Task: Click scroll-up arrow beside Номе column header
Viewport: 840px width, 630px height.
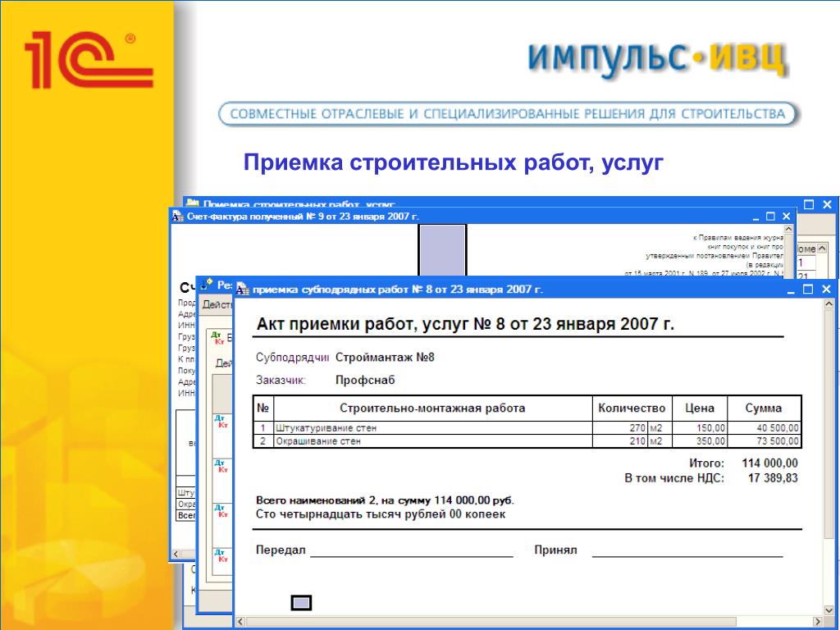Action: coord(822,249)
